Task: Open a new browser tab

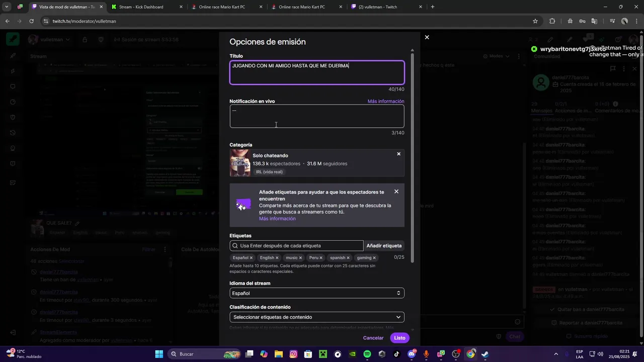Action: [x=432, y=7]
